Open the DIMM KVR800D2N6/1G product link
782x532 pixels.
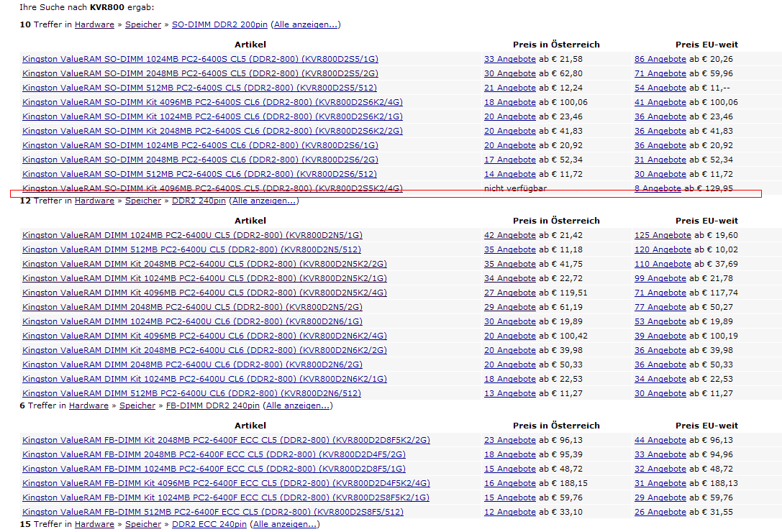tap(193, 322)
